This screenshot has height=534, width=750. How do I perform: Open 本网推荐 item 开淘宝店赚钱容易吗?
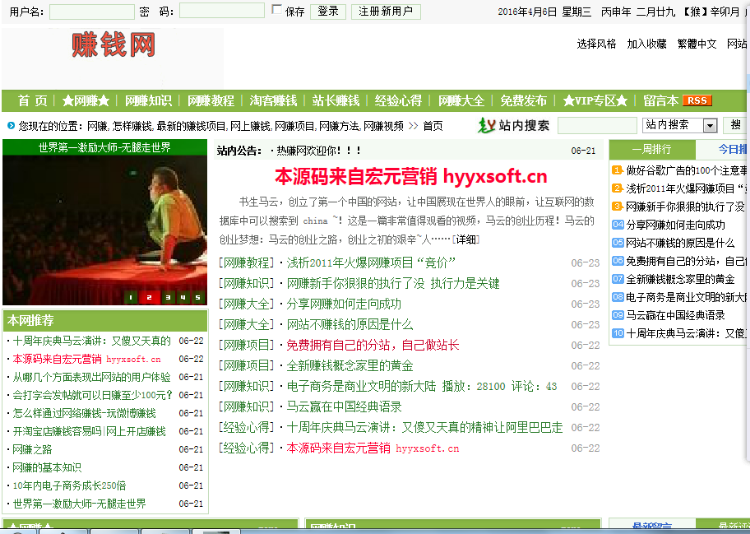pyautogui.click(x=89, y=432)
